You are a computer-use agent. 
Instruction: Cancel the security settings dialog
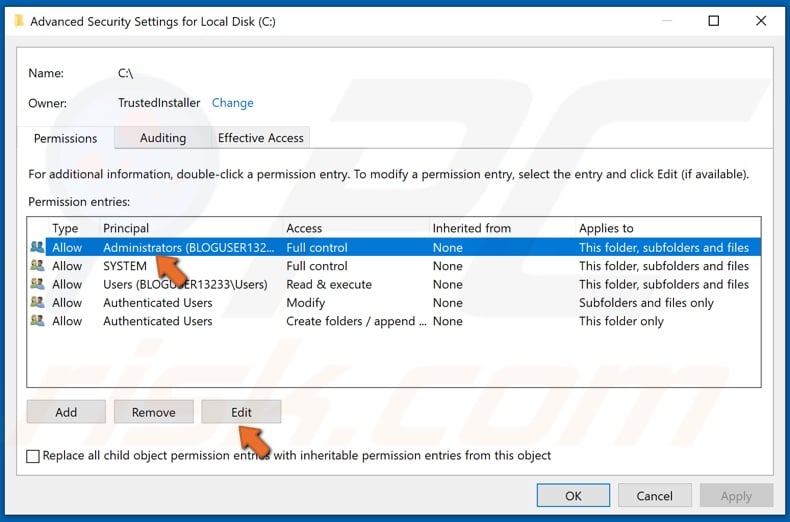tap(655, 496)
